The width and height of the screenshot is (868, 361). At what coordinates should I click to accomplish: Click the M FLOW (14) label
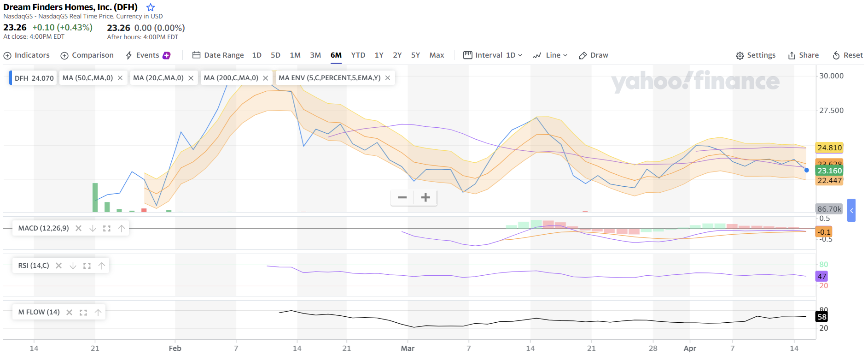(x=39, y=312)
